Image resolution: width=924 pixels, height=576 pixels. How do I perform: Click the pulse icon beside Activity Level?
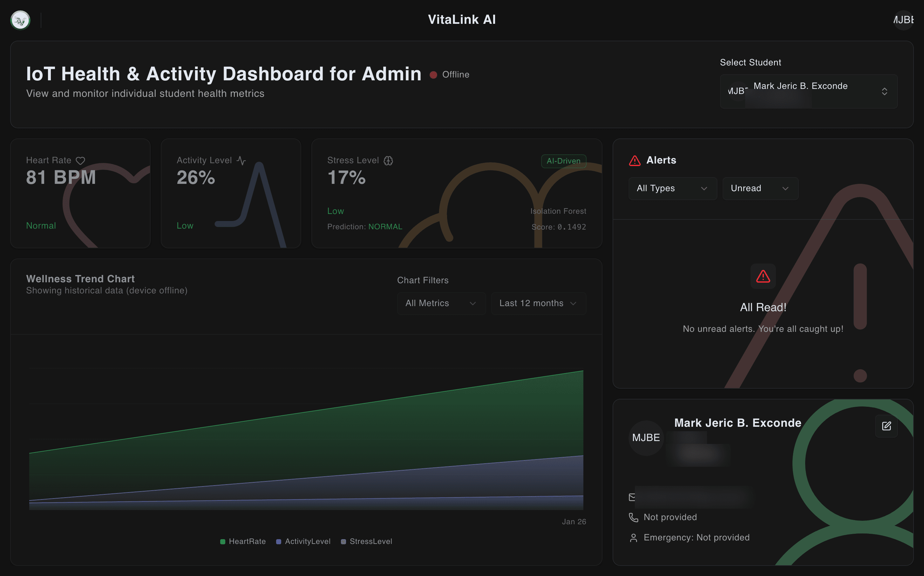tap(241, 160)
